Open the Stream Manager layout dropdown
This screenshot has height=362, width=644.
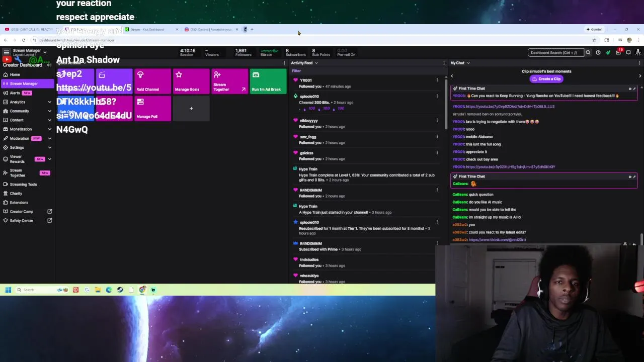(x=45, y=52)
